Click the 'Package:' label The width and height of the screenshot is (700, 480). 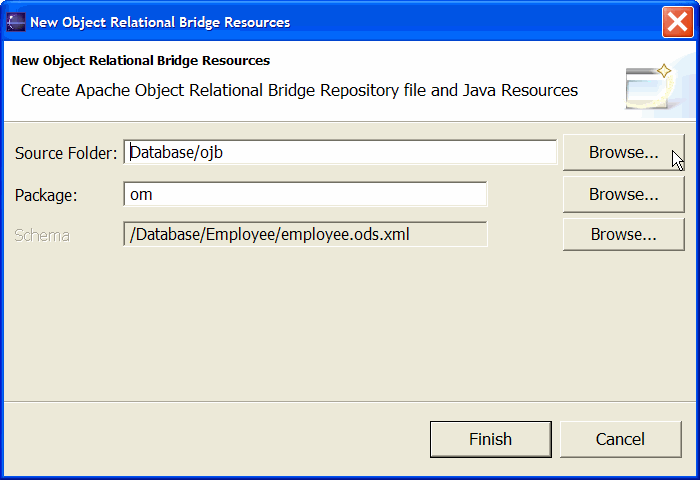tap(46, 195)
